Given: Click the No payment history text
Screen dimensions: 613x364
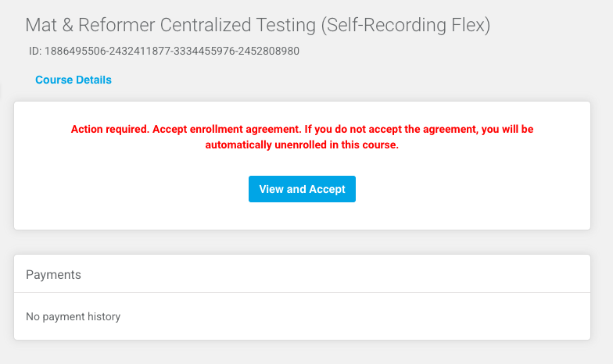Looking at the screenshot, I should coord(73,316).
